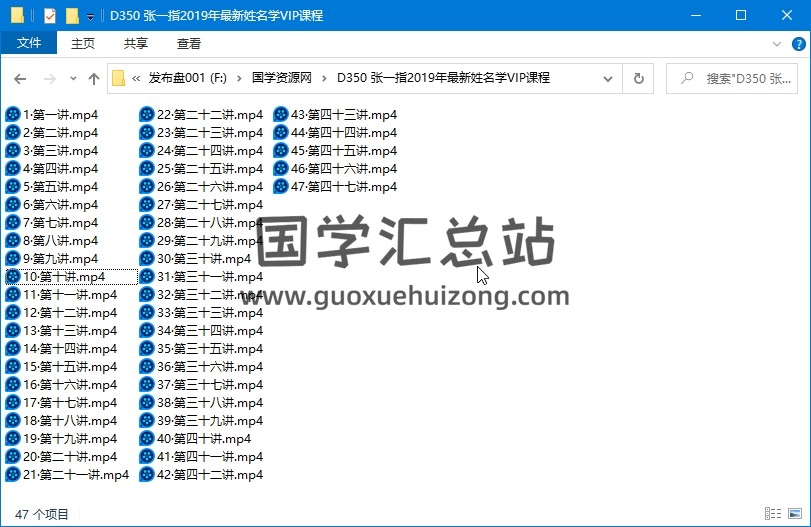Viewport: 811px width, 527px height.
Task: Maximize the Explorer window
Action: (x=741, y=15)
